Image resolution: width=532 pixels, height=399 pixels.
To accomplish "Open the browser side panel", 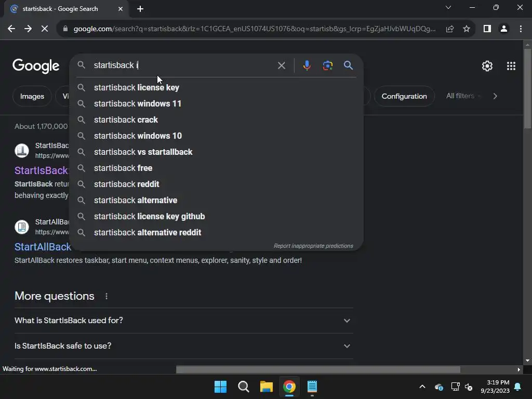I will click(487, 29).
